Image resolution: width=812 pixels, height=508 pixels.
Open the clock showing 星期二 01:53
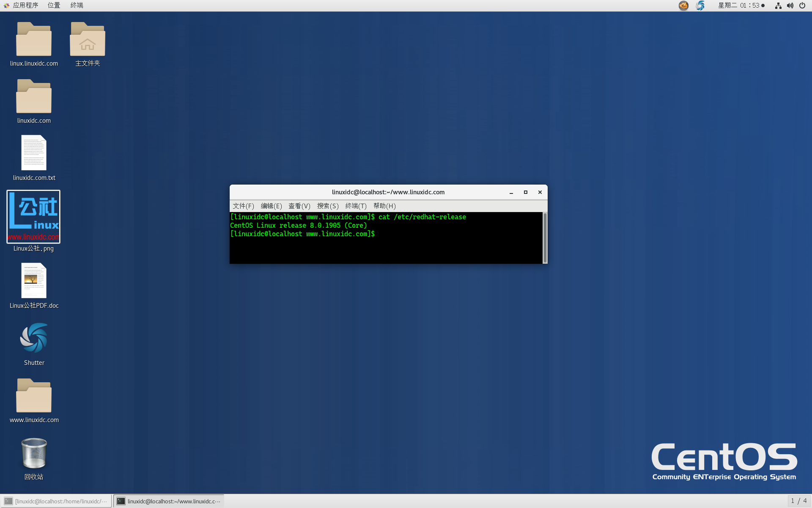[x=741, y=6]
